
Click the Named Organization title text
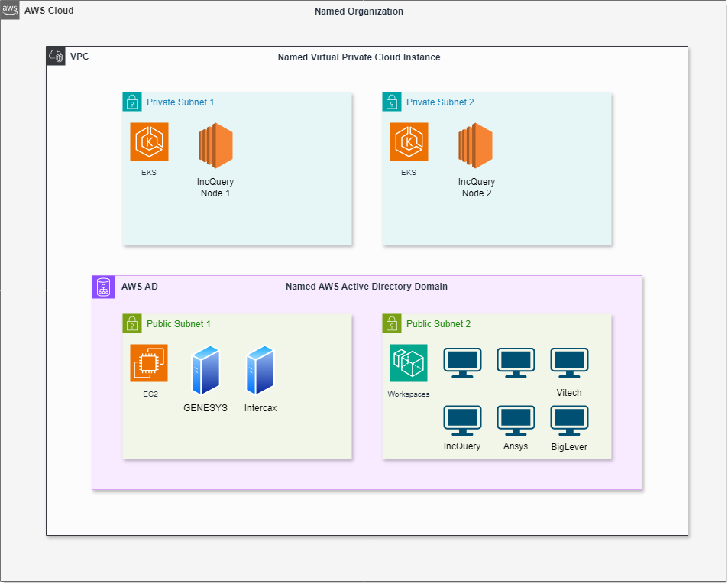359,11
